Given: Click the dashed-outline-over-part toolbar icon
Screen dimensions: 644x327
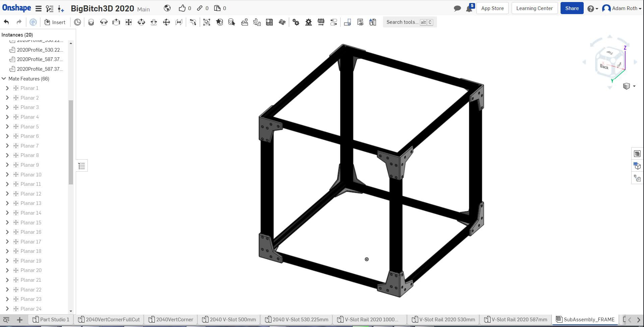Looking at the screenshot, I should click(347, 22).
